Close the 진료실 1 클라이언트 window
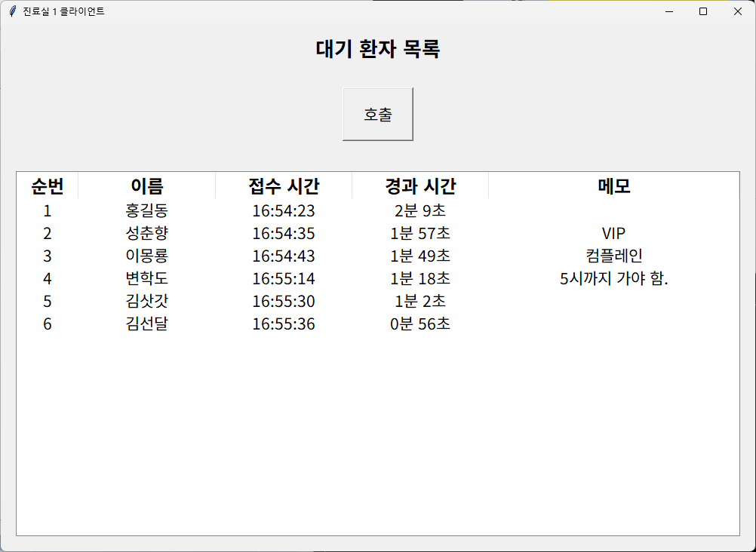Image resolution: width=756 pixels, height=552 pixels. [737, 11]
